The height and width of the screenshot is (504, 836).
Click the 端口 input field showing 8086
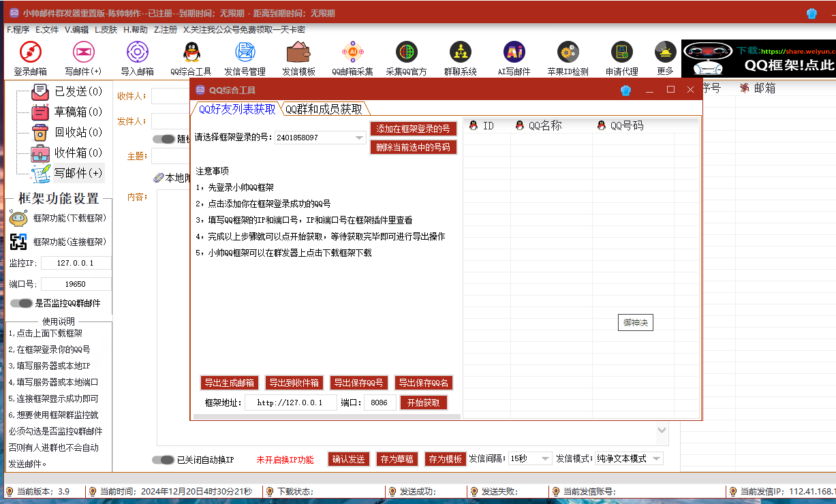pos(380,403)
